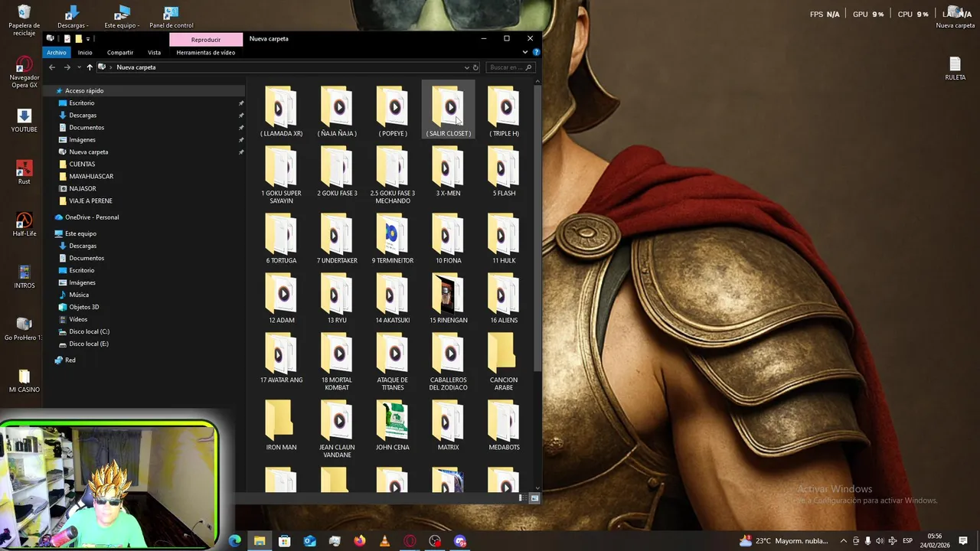980x551 pixels.
Task: Open the 3 X-MEN folder
Action: pyautogui.click(x=449, y=171)
